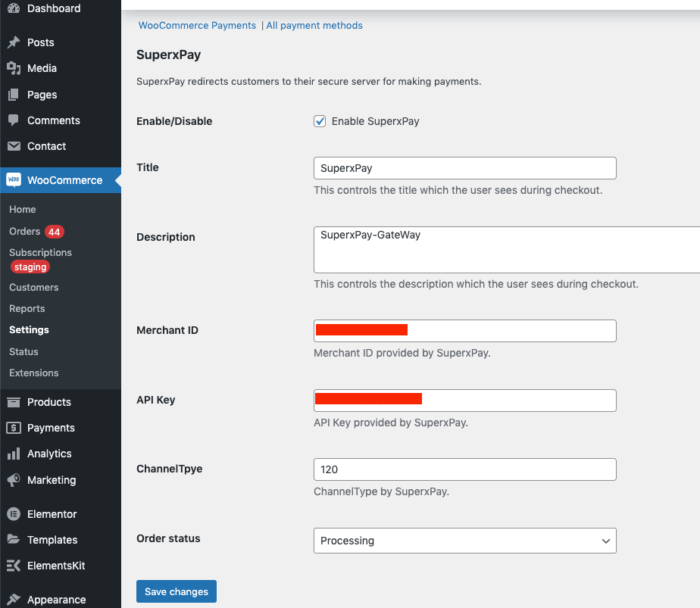Open the Analytics menu
The height and width of the screenshot is (608, 700).
pyautogui.click(x=49, y=454)
